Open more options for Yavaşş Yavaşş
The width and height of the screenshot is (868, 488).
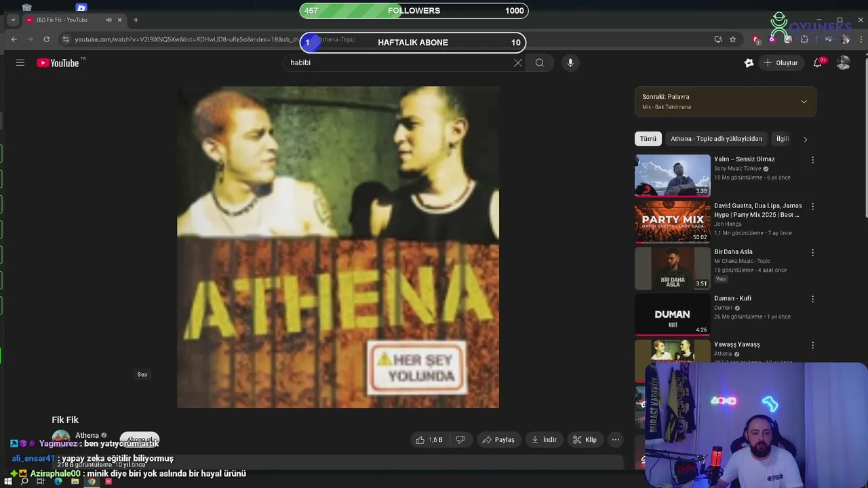click(812, 345)
